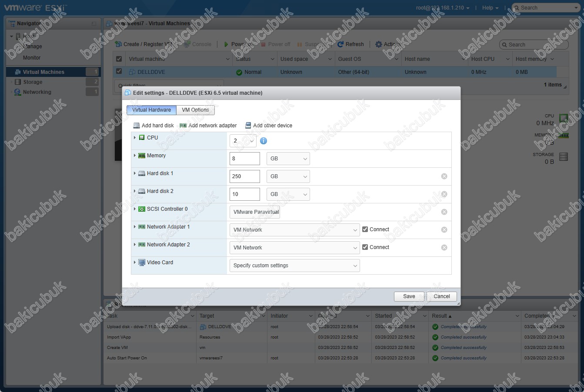Click the Add network adapter button

(208, 126)
